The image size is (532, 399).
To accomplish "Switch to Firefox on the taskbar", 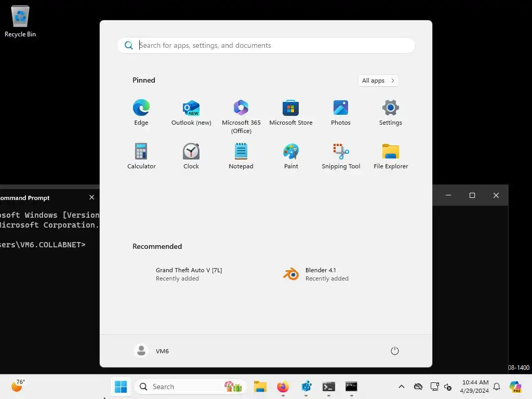I will pos(283,387).
